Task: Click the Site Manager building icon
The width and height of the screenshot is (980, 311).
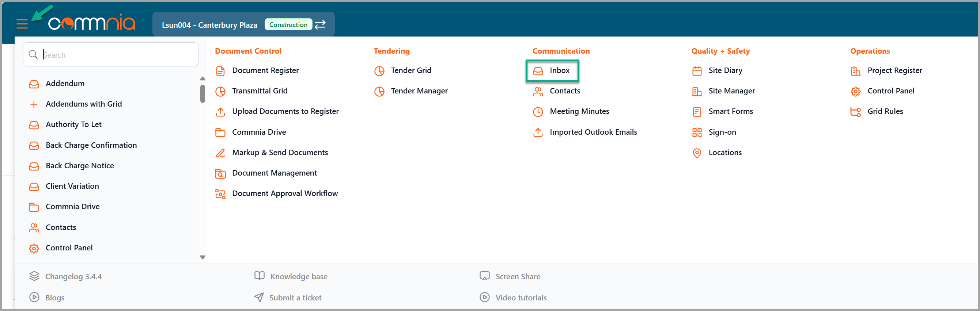Action: (x=697, y=92)
